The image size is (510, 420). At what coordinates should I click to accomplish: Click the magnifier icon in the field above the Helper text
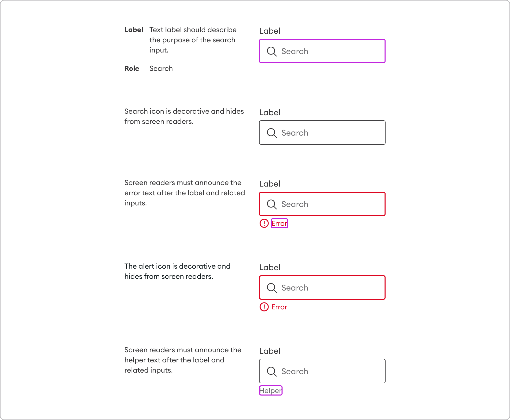(x=272, y=371)
